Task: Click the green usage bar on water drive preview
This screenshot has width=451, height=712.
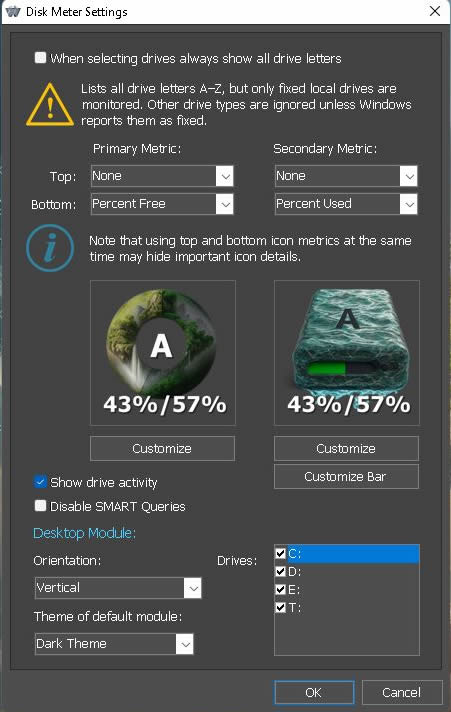Action: (x=327, y=368)
